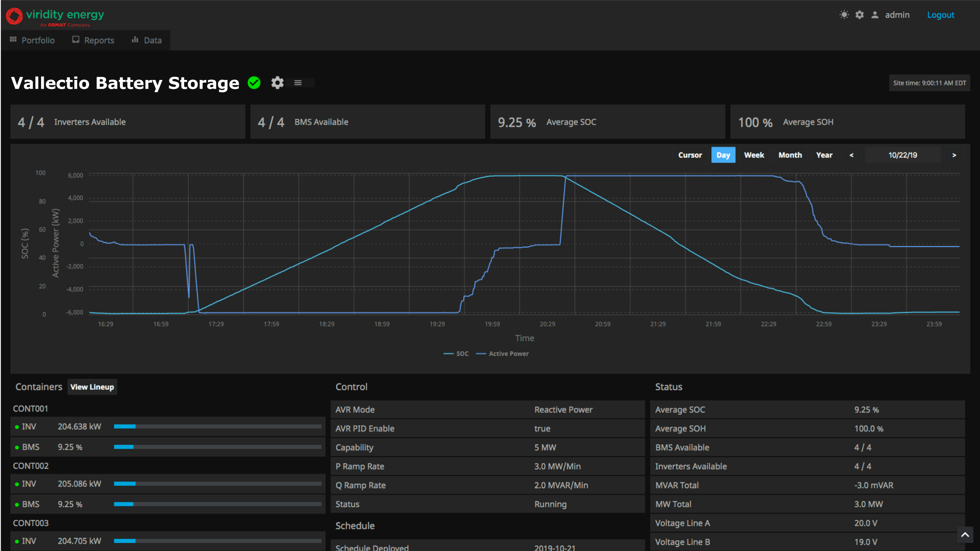The width and height of the screenshot is (980, 551).
Task: Select the Day chart range
Action: [723, 155]
